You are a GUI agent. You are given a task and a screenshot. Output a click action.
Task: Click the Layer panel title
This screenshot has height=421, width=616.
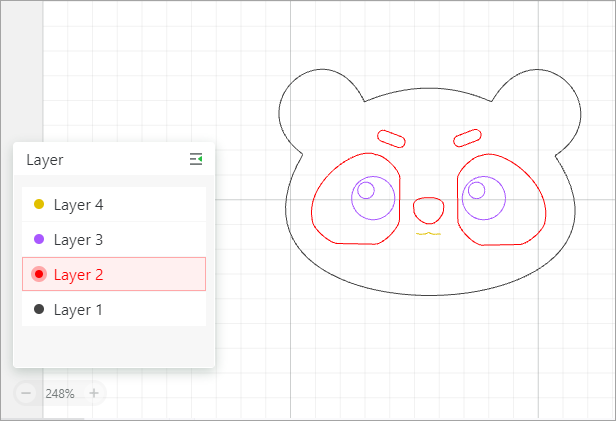(45, 160)
